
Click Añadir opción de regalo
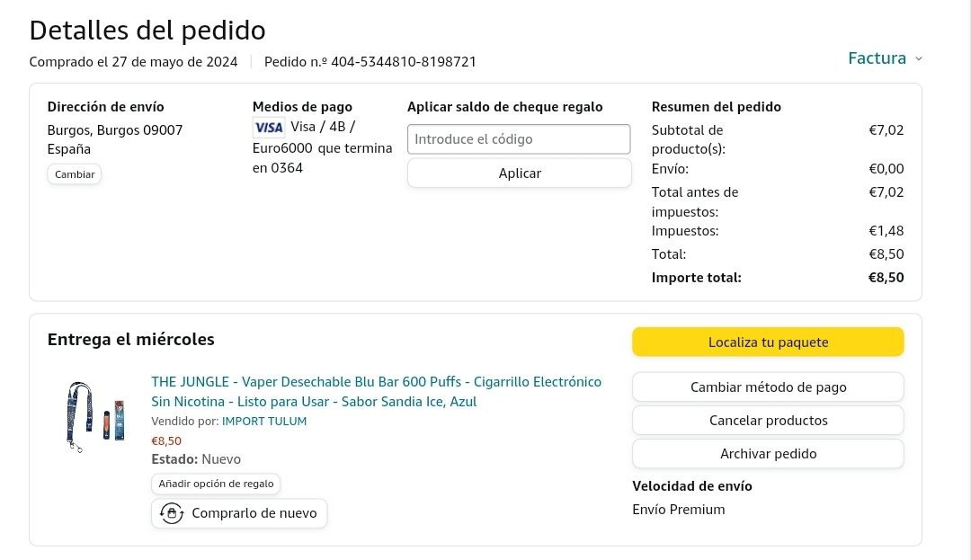tap(216, 484)
